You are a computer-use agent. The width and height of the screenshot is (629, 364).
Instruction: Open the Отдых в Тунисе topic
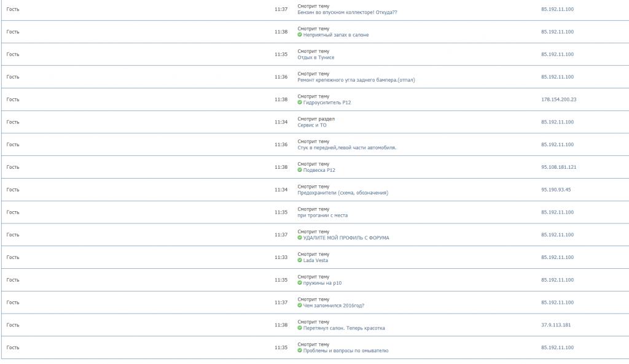click(x=316, y=57)
